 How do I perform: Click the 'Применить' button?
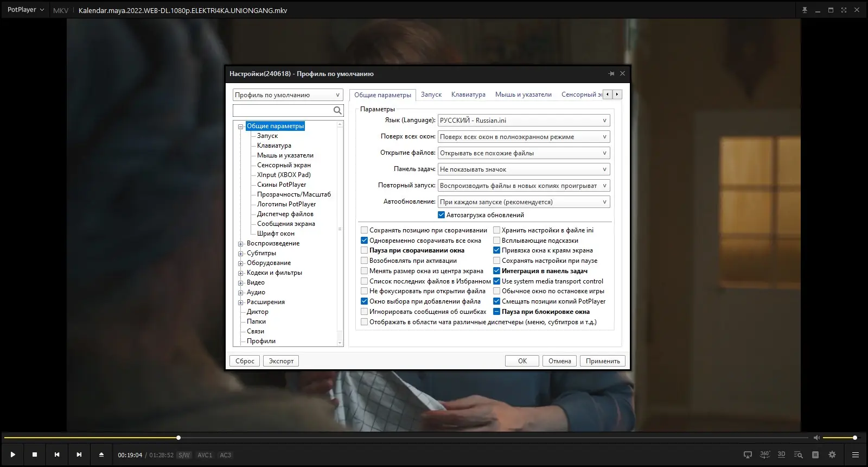coord(602,361)
